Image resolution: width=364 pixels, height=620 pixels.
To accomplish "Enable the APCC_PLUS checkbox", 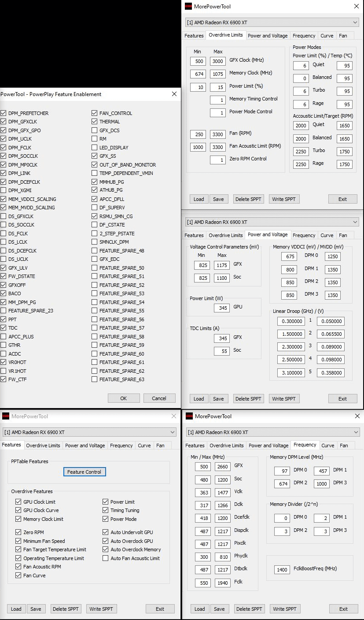I will tap(4, 337).
